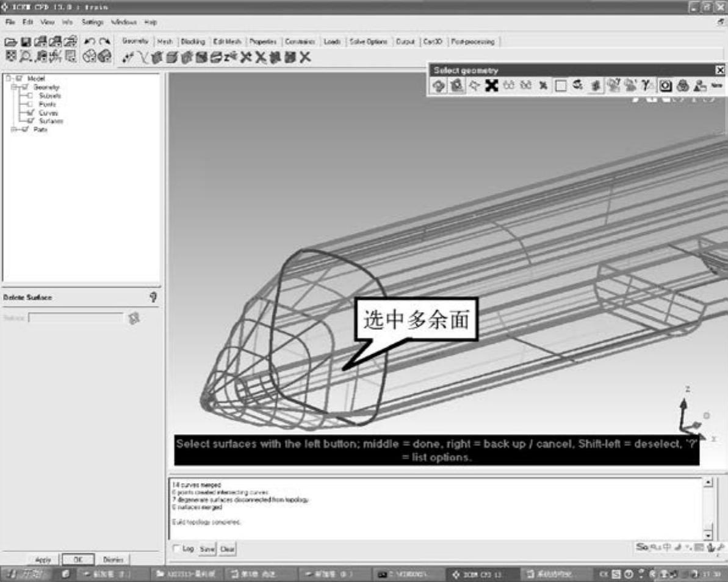Click the question mark help icon in Delete Surface

click(x=153, y=297)
